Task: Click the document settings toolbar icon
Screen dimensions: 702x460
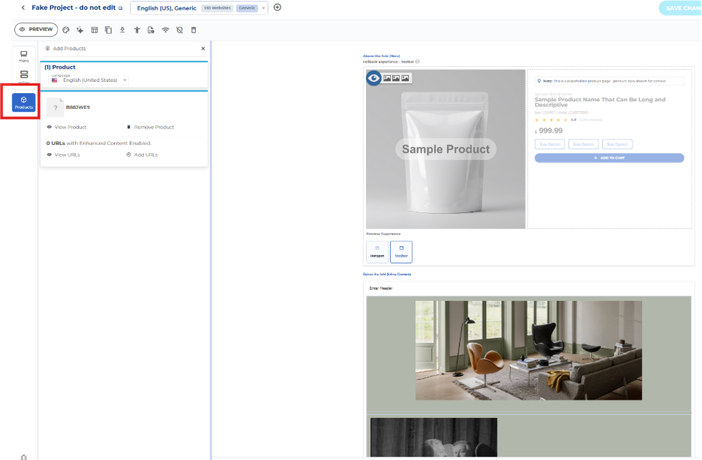Action: pos(151,30)
